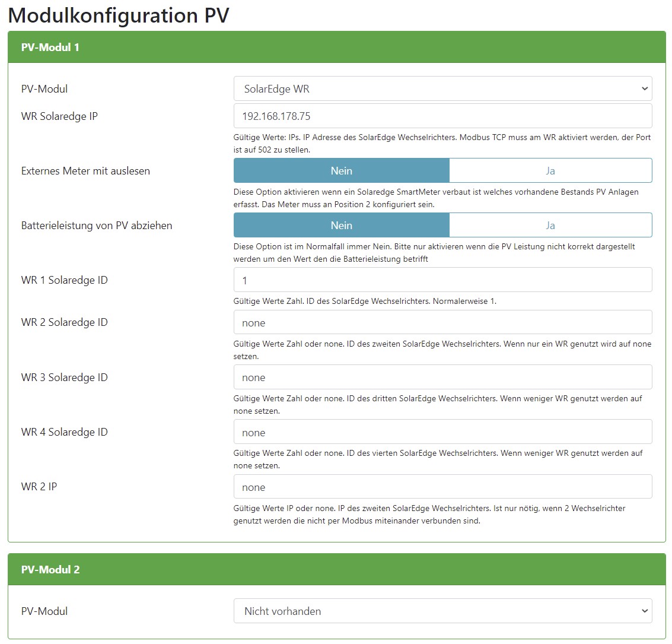672x644 pixels.
Task: Click the WR 3 Solaredge ID field
Action: tap(442, 377)
